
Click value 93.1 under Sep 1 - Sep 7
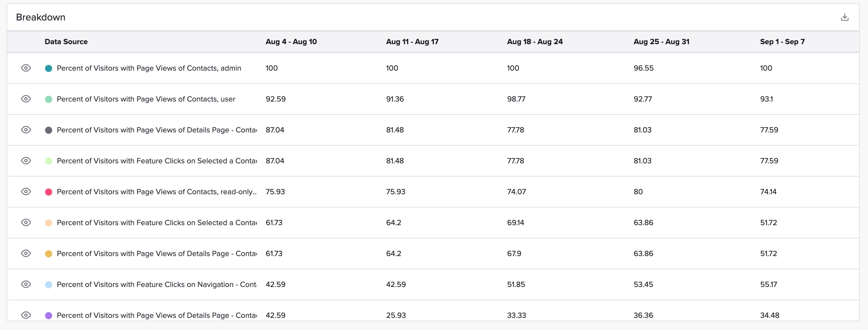tap(766, 99)
